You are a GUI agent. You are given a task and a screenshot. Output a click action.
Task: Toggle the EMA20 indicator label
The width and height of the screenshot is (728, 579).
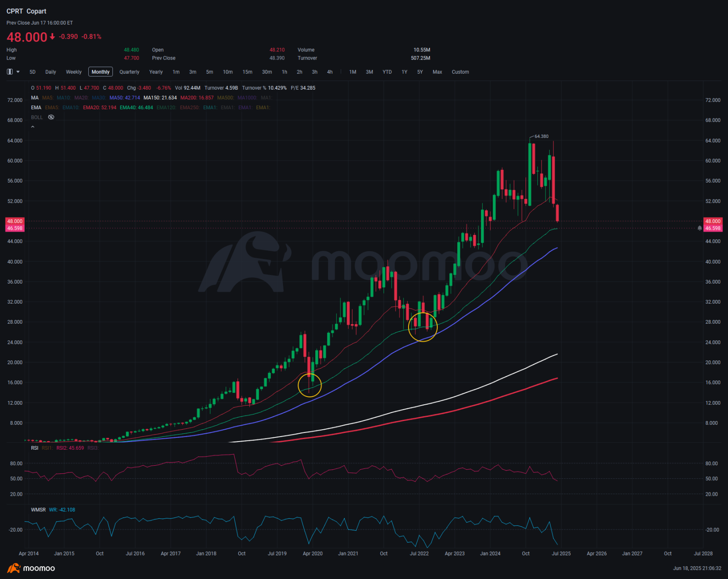100,107
